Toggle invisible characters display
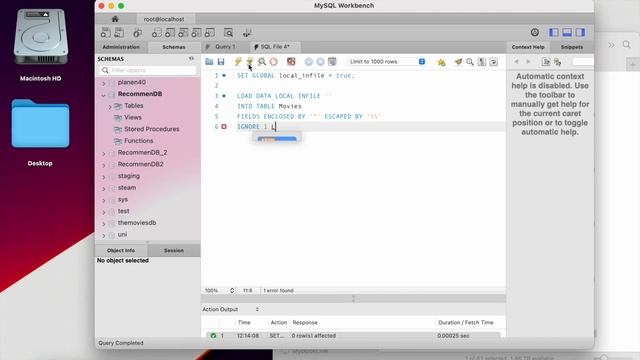The image size is (640, 360). pos(482,62)
